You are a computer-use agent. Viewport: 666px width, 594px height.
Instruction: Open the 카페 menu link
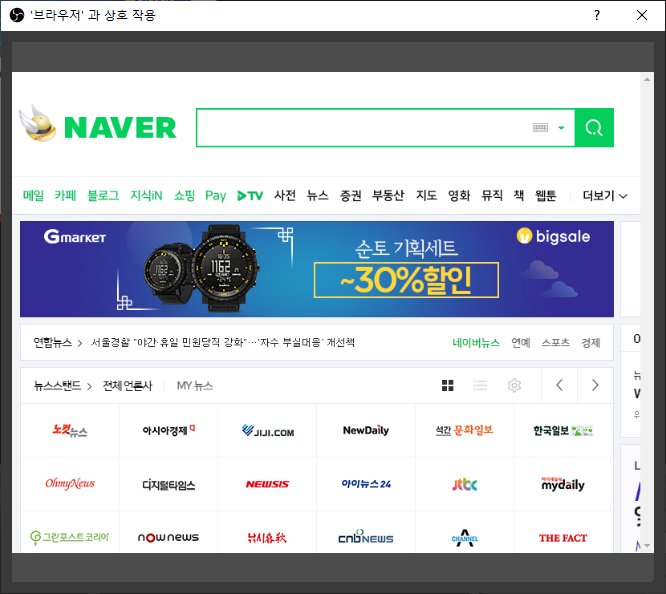(x=65, y=195)
